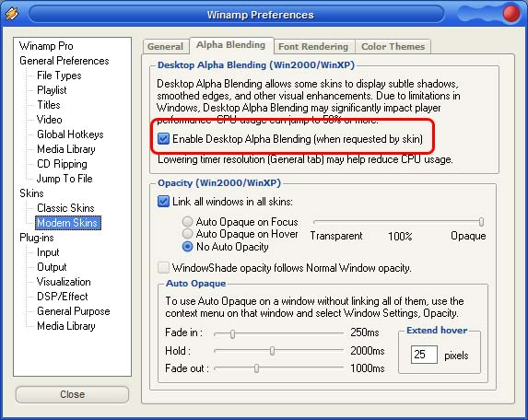Open Output plug-ins page
The height and width of the screenshot is (420, 528).
click(52, 267)
